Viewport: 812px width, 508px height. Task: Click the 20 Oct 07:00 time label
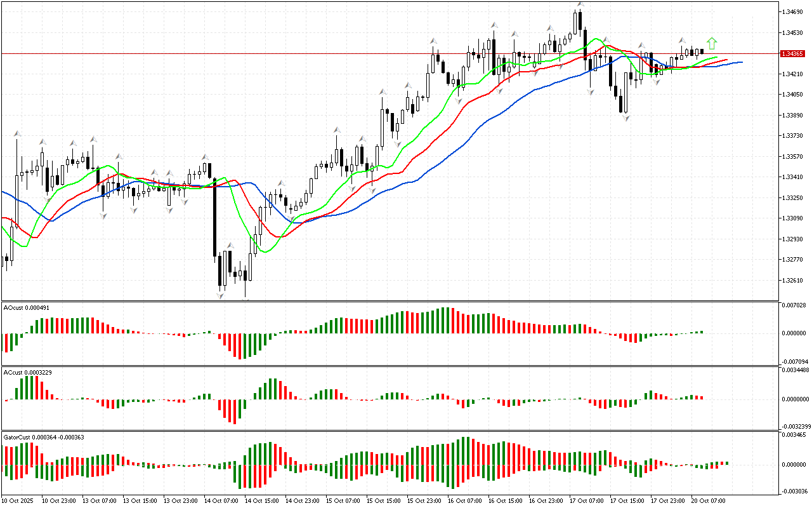tap(709, 500)
